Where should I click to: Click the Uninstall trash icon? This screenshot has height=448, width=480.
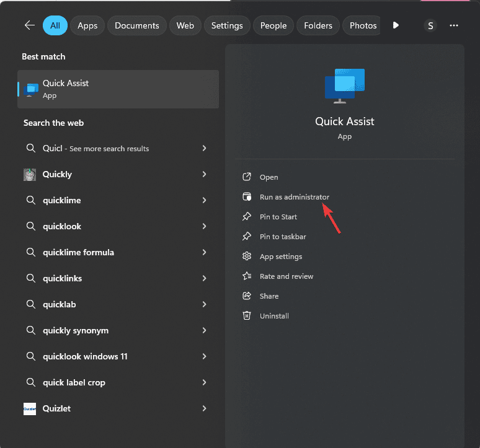tap(247, 315)
